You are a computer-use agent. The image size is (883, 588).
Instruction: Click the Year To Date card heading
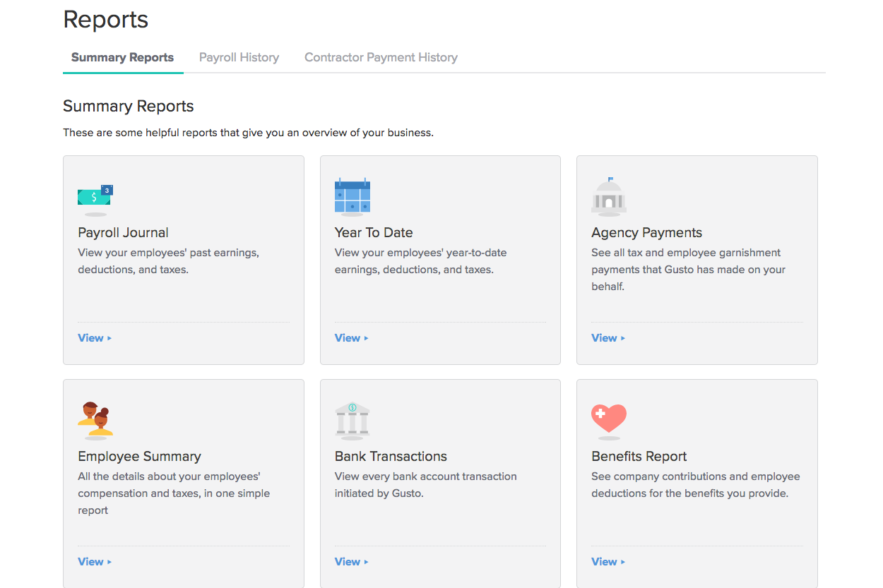(373, 232)
